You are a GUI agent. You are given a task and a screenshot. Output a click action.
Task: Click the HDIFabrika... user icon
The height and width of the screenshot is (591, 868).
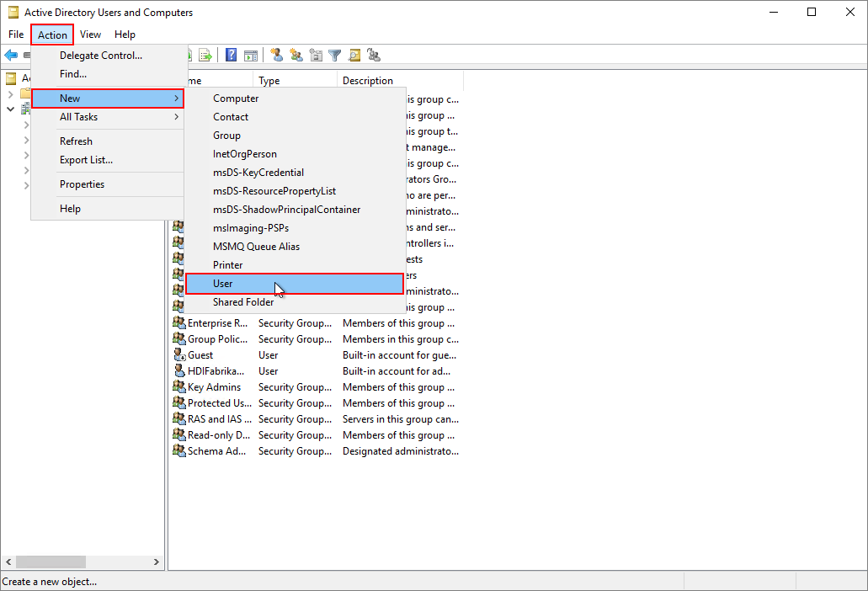tap(178, 370)
